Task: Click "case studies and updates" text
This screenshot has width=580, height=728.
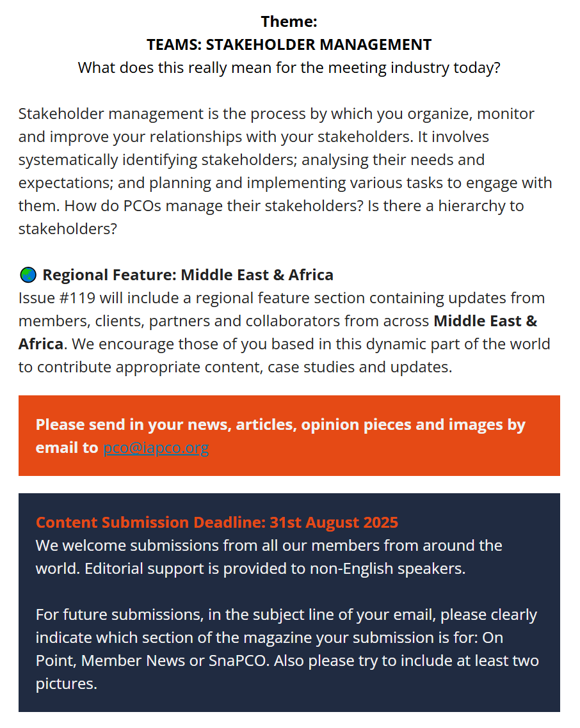Action: (360, 367)
